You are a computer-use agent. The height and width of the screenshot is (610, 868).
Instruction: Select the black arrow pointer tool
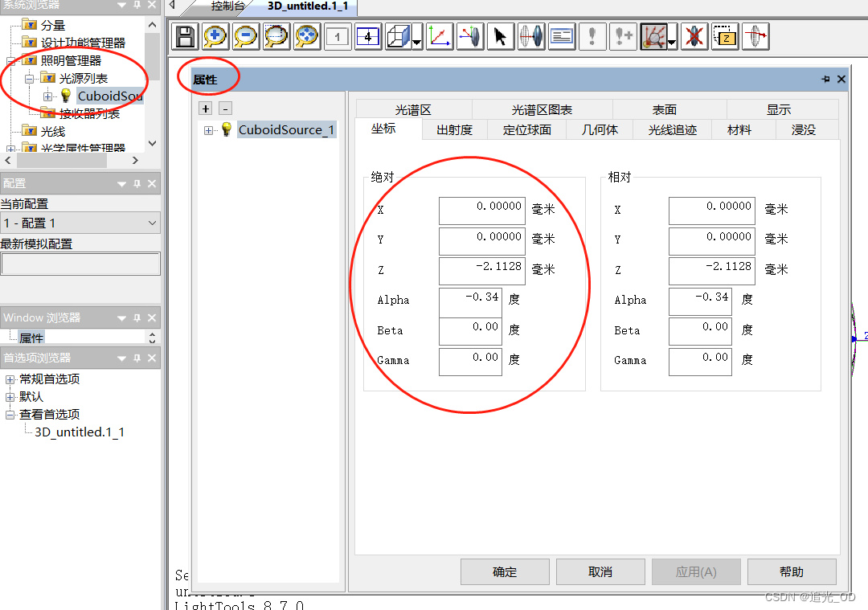click(501, 36)
